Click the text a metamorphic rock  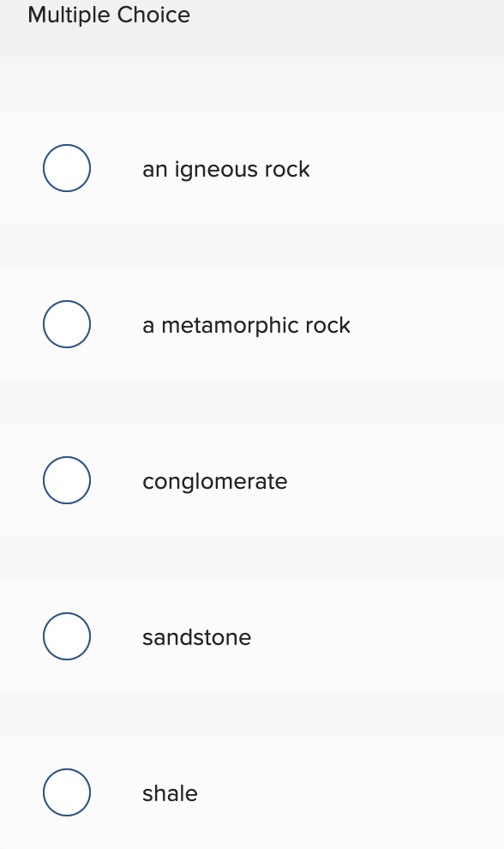(246, 325)
